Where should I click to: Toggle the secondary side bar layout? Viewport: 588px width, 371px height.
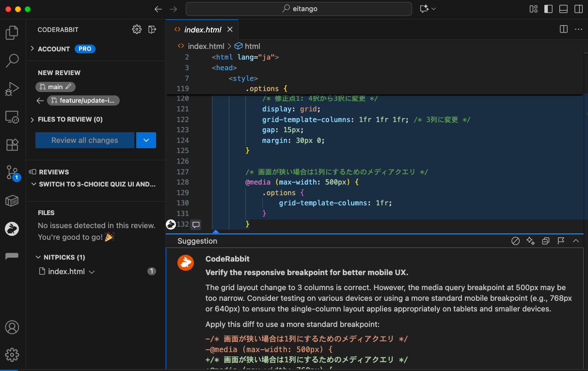[x=578, y=9]
